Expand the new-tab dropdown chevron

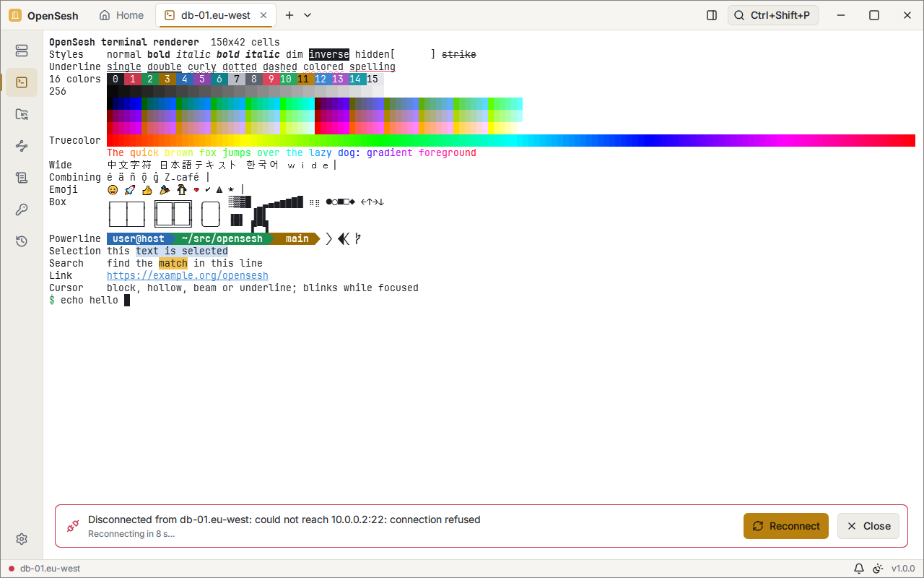click(x=308, y=15)
